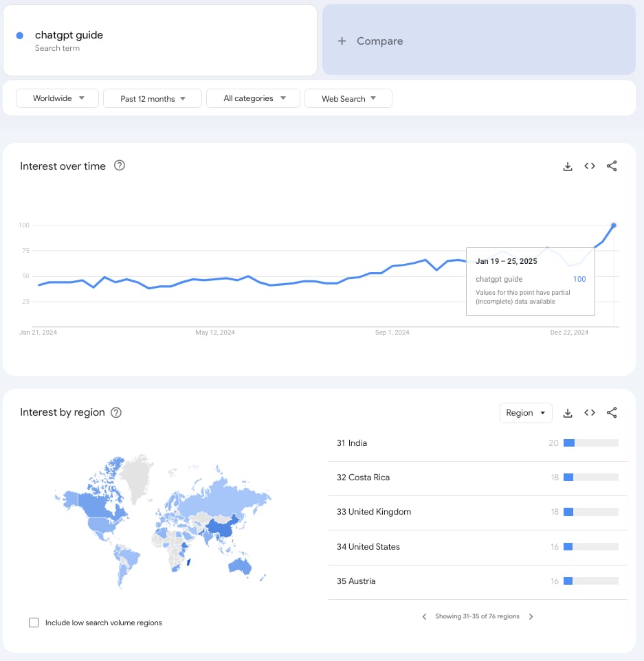The image size is (644, 661).
Task: Share the Interest over time chart
Action: point(612,166)
